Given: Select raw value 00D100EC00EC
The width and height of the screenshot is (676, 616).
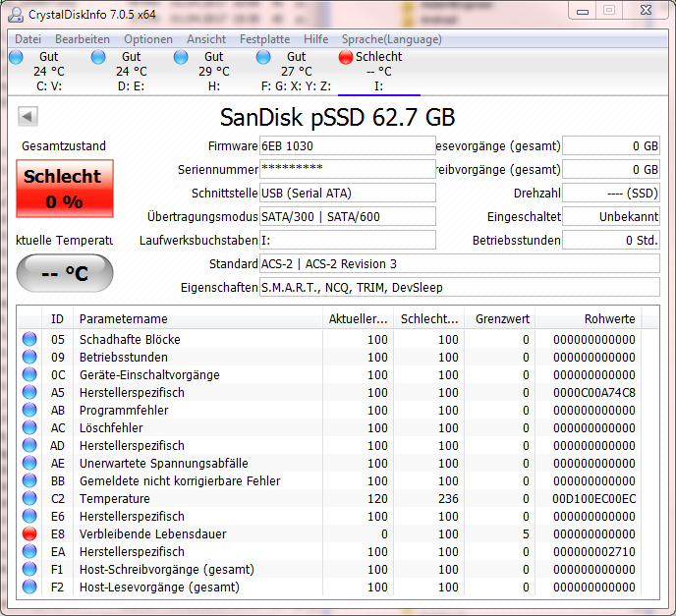Looking at the screenshot, I should click(x=594, y=499).
